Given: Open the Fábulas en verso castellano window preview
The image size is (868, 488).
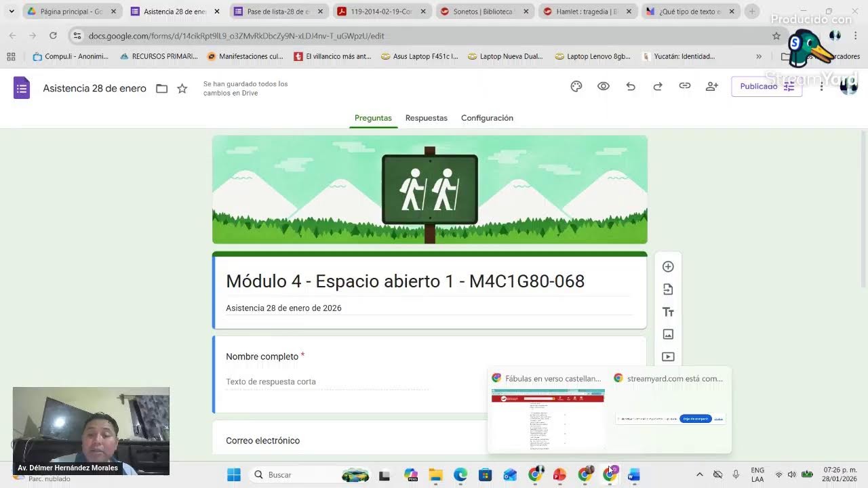Looking at the screenshot, I should [x=547, y=411].
